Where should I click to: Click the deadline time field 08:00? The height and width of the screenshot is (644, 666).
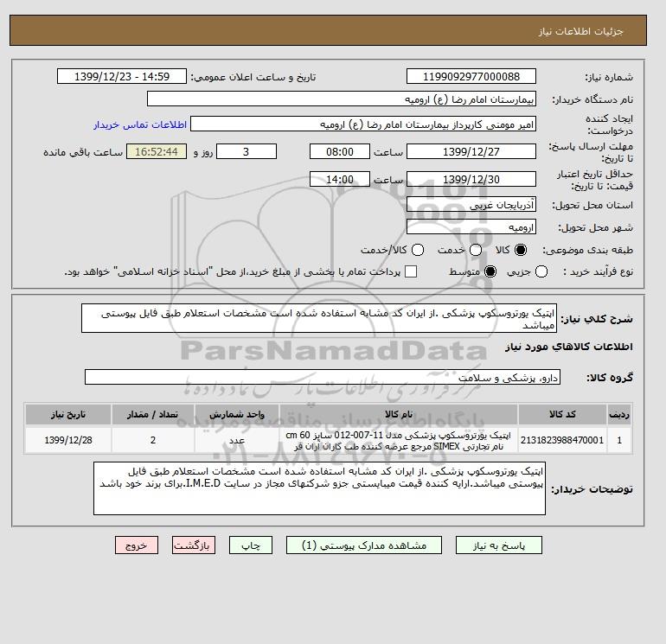point(340,151)
